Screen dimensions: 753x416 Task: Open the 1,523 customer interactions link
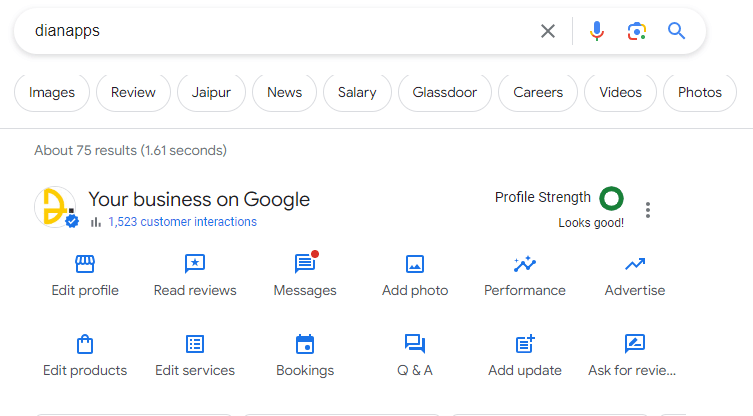click(x=182, y=222)
